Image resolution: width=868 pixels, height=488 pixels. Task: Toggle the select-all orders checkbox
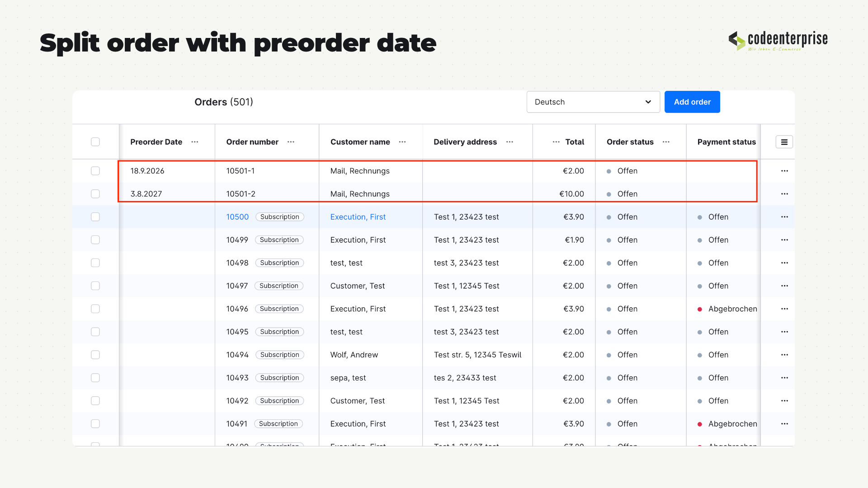coord(95,142)
